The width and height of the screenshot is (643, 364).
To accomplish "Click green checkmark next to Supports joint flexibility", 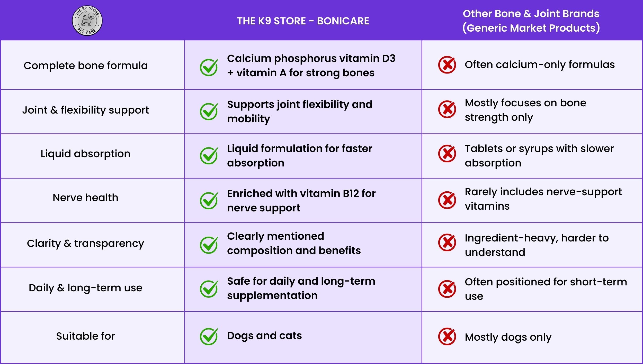I will (x=209, y=111).
